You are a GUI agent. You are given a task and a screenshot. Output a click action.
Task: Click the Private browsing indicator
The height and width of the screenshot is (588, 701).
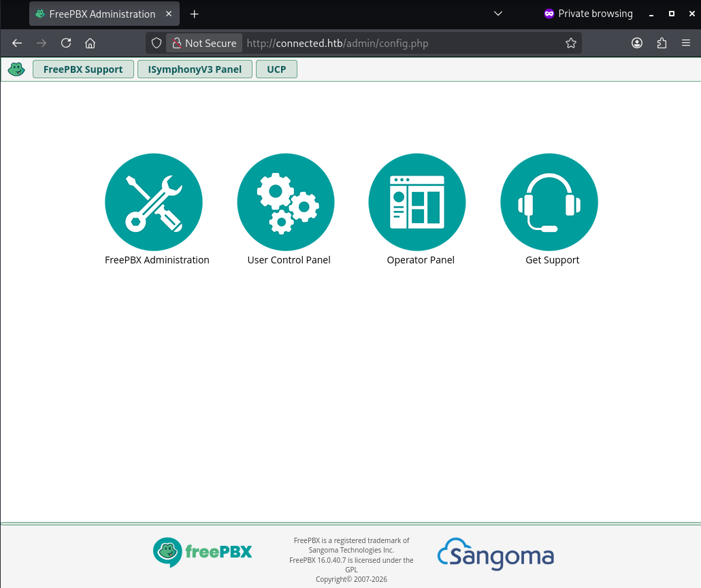pos(588,14)
